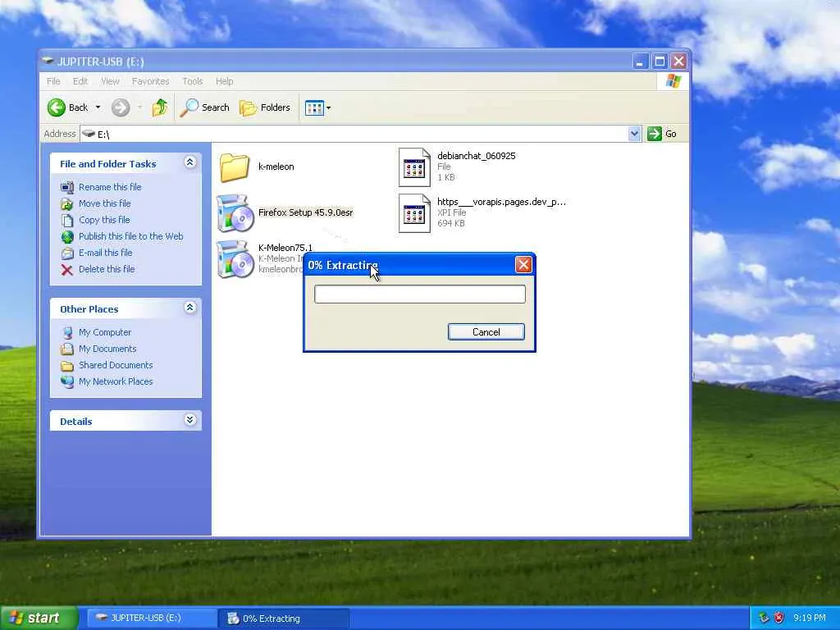The image size is (840, 630).
Task: Click the debianchat_060925 file name
Action: coord(477,156)
